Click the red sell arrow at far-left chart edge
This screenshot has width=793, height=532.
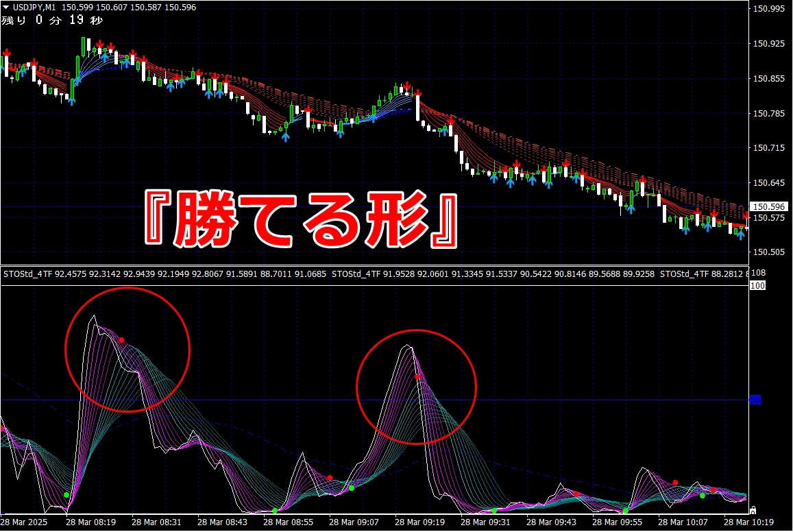coord(7,53)
